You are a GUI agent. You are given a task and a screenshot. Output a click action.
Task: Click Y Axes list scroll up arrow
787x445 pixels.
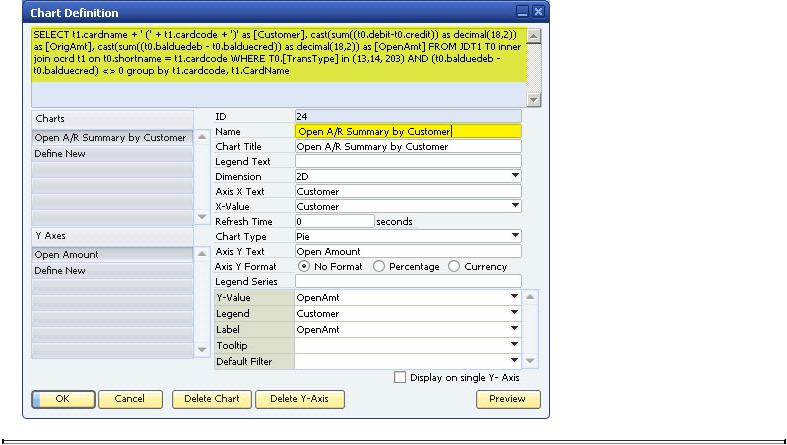point(202,254)
